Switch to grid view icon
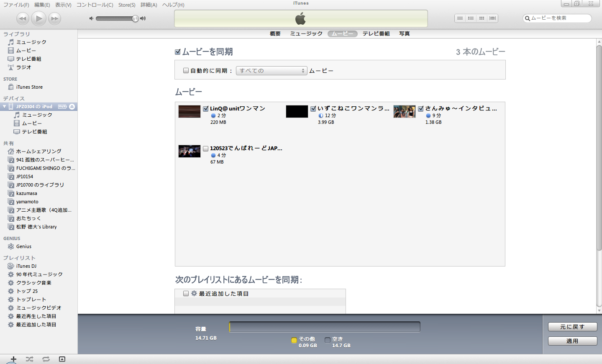The image size is (602, 364). pos(482,18)
